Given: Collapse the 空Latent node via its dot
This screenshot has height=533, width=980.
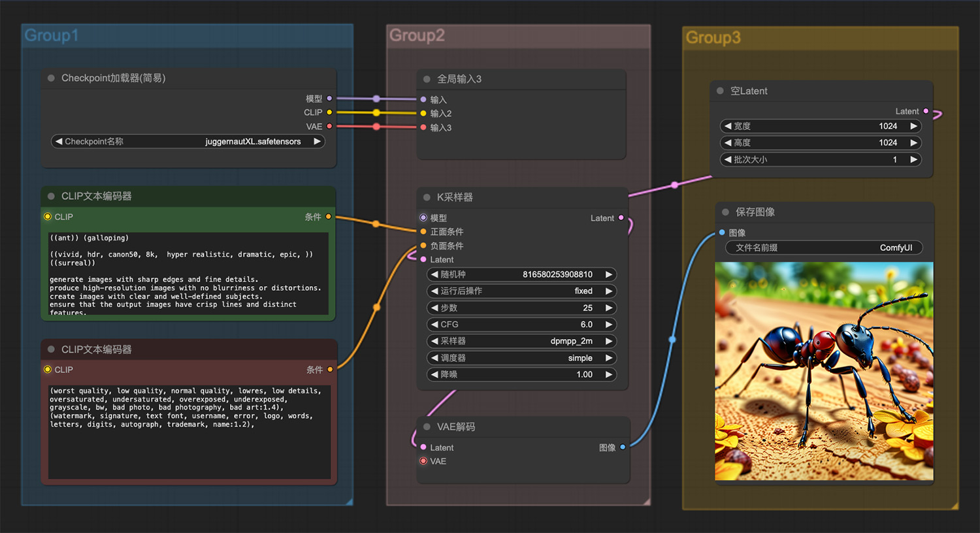Looking at the screenshot, I should click(720, 91).
